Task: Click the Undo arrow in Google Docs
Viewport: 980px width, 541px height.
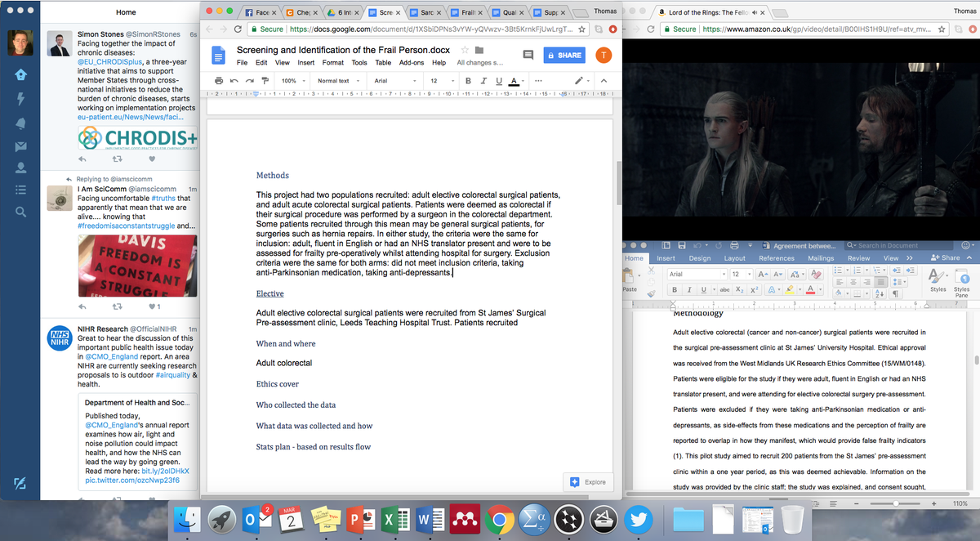Action: pyautogui.click(x=234, y=81)
